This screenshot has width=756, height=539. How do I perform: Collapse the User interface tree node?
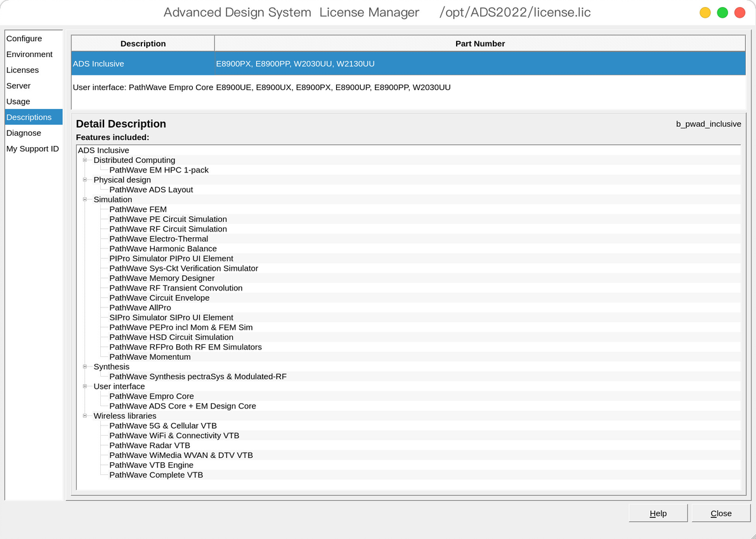(x=85, y=386)
